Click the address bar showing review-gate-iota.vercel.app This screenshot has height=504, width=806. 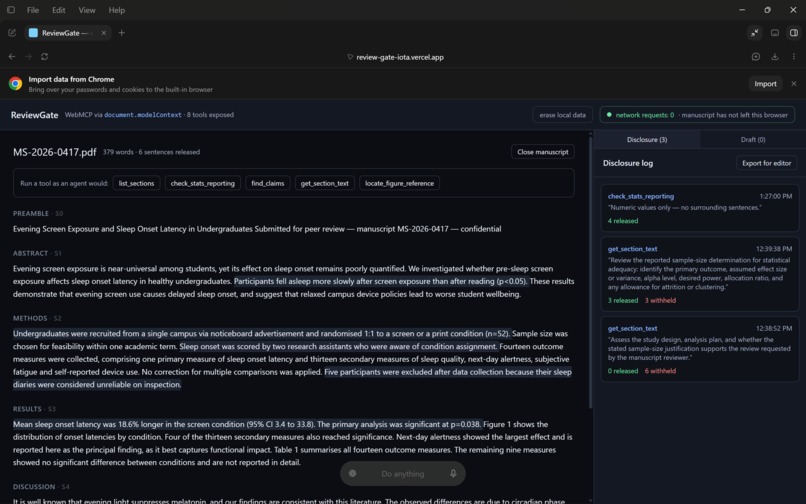pos(400,57)
